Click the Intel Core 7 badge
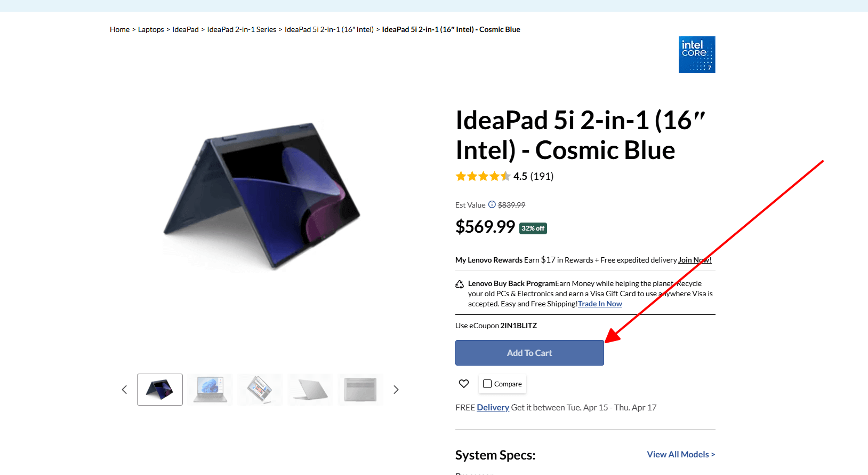868x475 pixels. click(x=696, y=54)
